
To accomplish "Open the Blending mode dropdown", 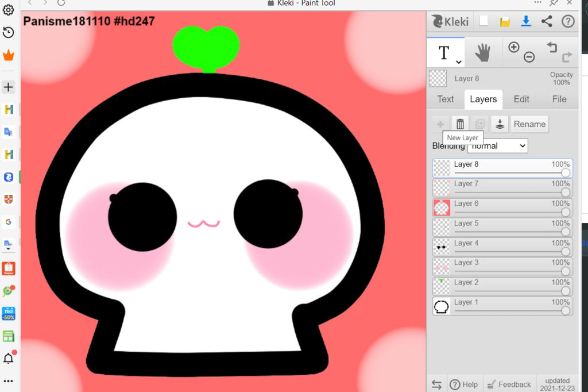I will click(x=498, y=145).
